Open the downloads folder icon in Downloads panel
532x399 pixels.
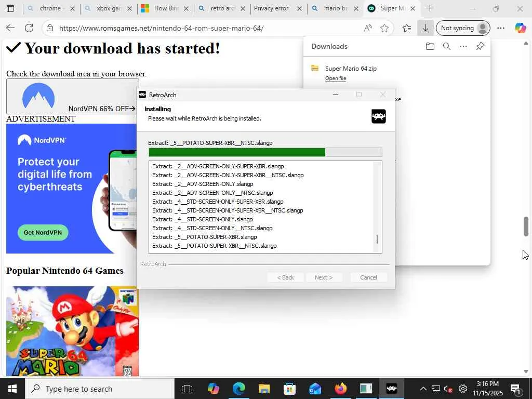tap(430, 46)
